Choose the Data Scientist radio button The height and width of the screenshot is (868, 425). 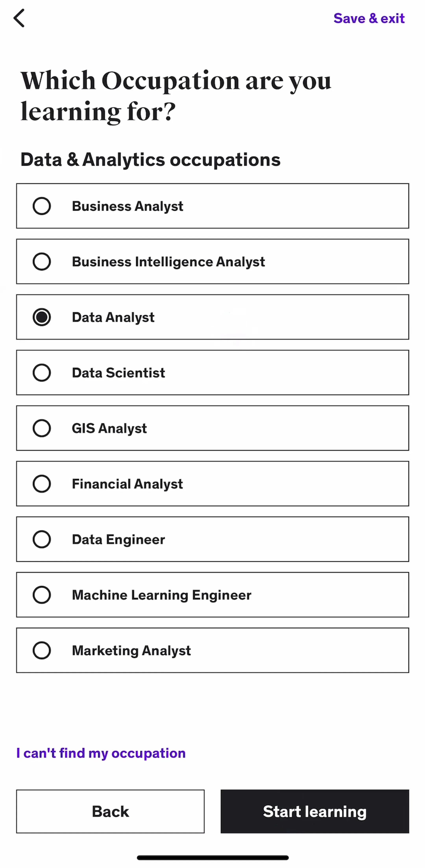[x=42, y=373]
